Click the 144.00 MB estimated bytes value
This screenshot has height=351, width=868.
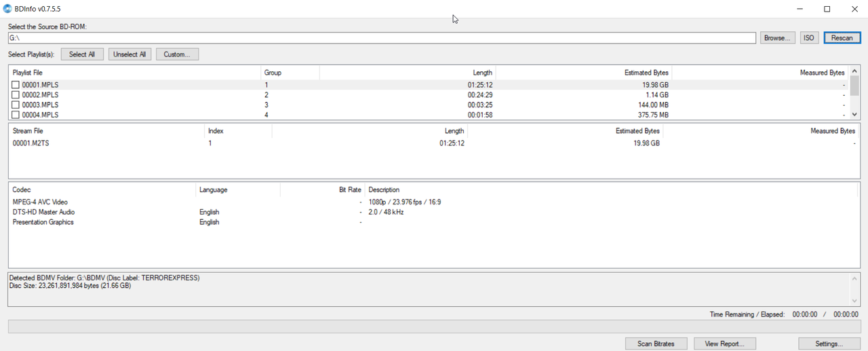[x=652, y=105]
